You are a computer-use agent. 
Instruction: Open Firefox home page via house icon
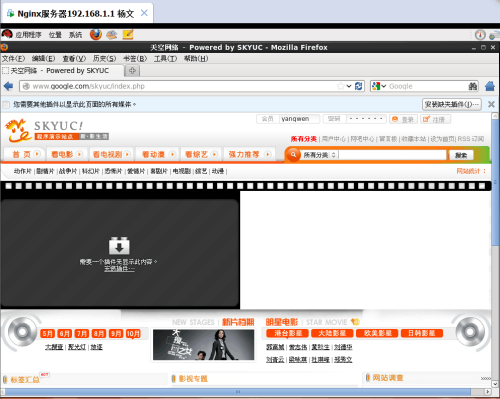click(x=490, y=86)
